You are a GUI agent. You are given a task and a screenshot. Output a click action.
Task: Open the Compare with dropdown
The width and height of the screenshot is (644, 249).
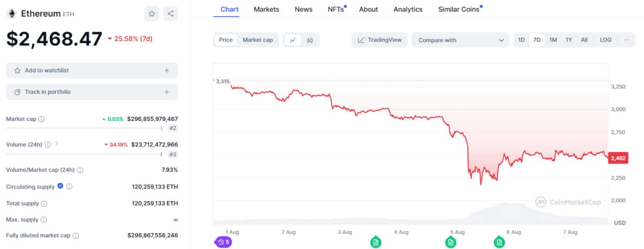[x=460, y=40]
